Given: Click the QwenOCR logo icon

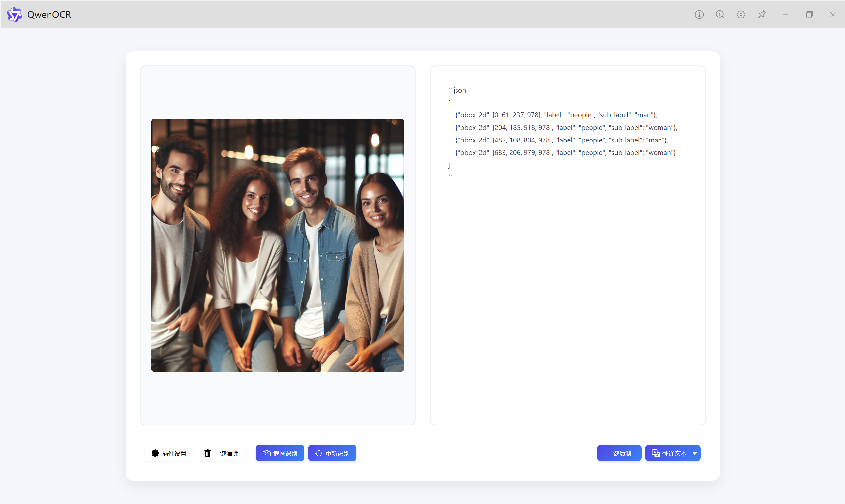Looking at the screenshot, I should click(x=14, y=14).
